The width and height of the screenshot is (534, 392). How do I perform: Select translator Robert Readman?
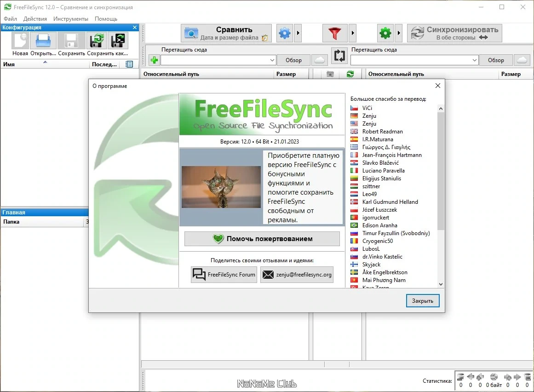(x=383, y=132)
